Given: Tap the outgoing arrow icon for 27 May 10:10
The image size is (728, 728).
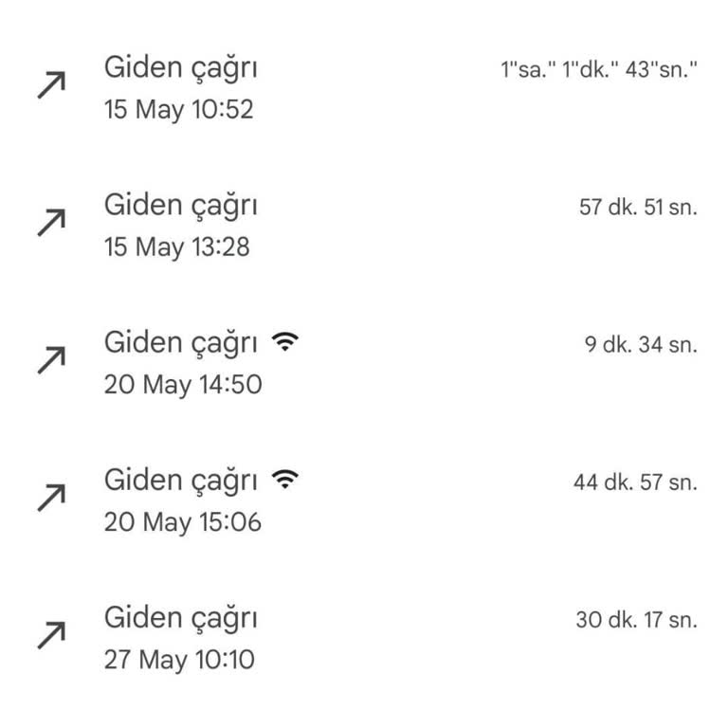Looking at the screenshot, I should tap(52, 636).
